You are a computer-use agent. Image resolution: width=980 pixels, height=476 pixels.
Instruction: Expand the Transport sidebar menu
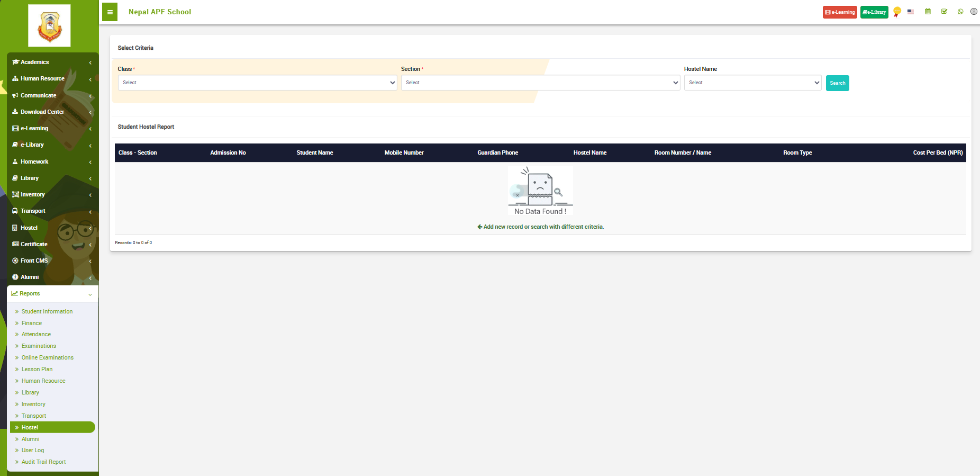(52, 211)
